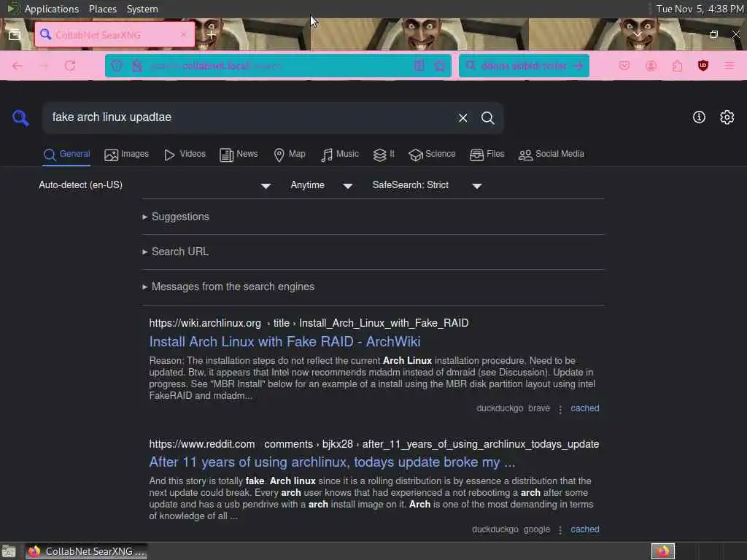This screenshot has width=747, height=560.
Task: Open the SafeSearch: Strict dropdown
Action: pos(427,185)
